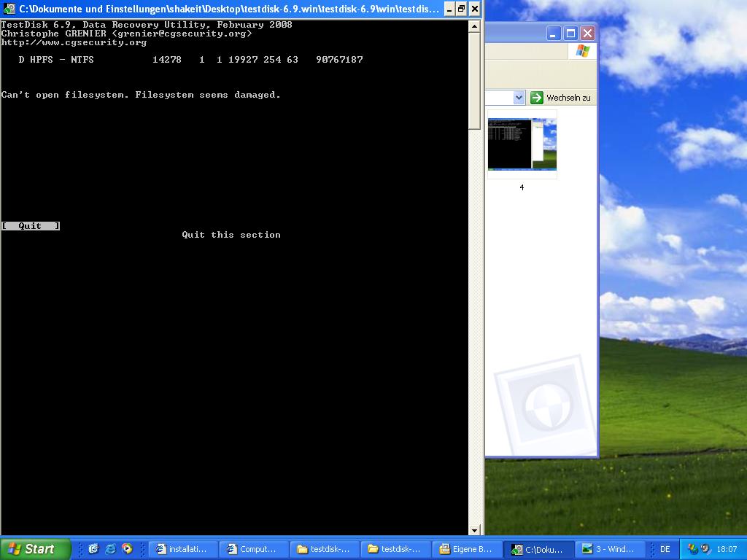Open the TestDisk console window system menu icon
Viewport: 747px width, 560px height.
(x=9, y=9)
